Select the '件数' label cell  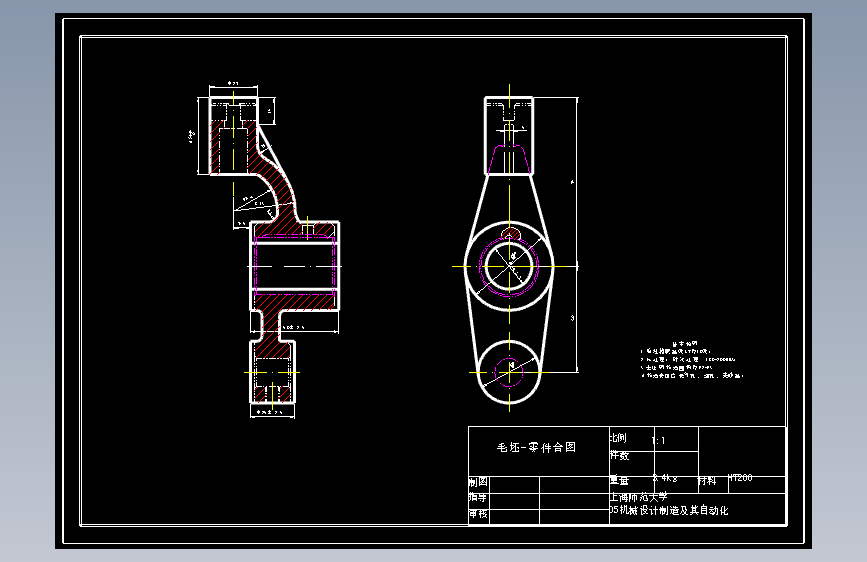[x=619, y=456]
